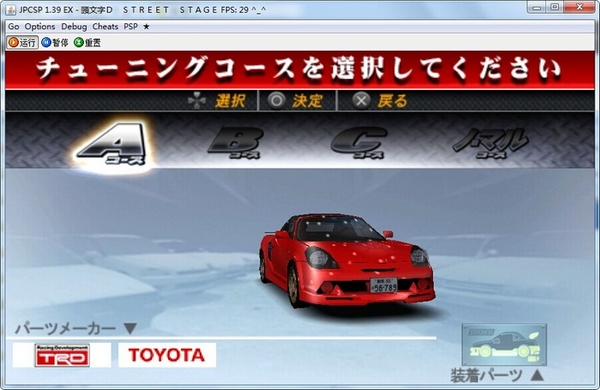Click the TOYOTA parts maker logo
The height and width of the screenshot is (390, 600).
click(x=167, y=355)
